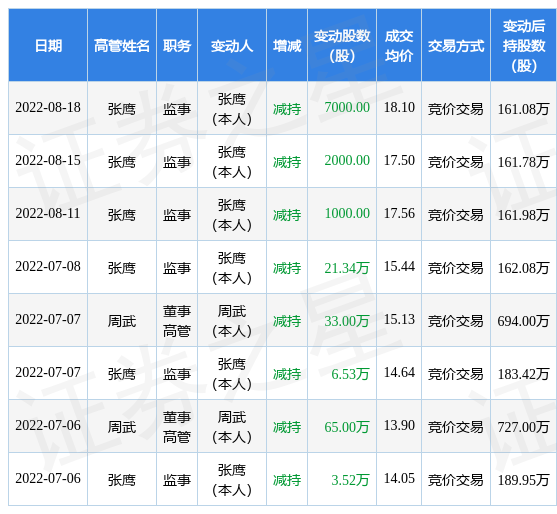The height and width of the screenshot is (514, 557).
Task: Click the 6.53万 share change value
Action: [x=350, y=374]
